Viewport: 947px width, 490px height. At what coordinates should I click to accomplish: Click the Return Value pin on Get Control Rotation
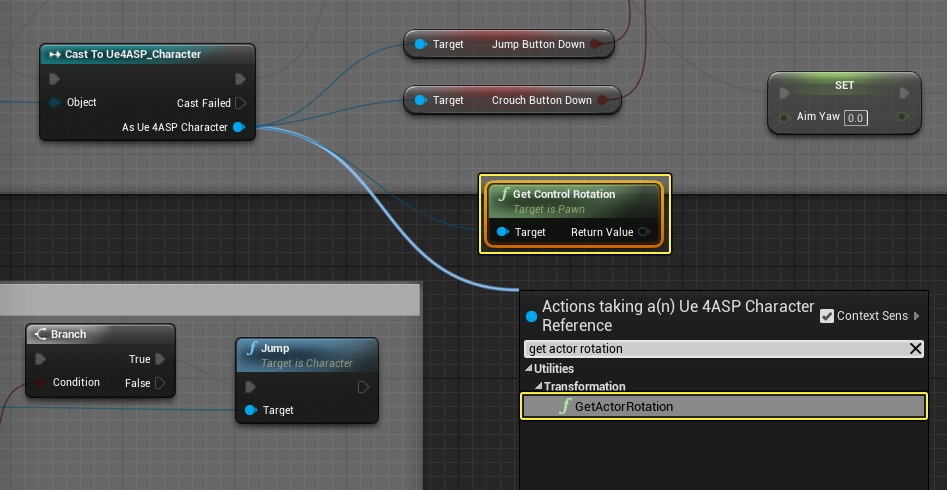pos(643,232)
